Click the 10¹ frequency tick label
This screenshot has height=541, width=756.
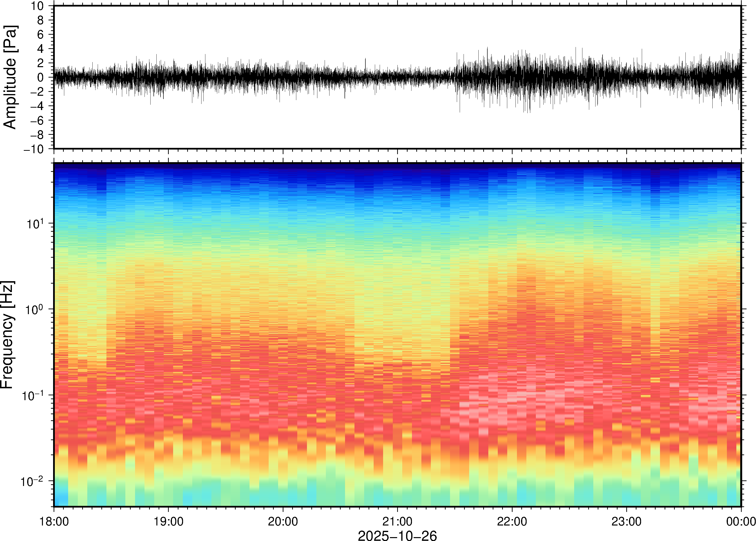[x=35, y=224]
